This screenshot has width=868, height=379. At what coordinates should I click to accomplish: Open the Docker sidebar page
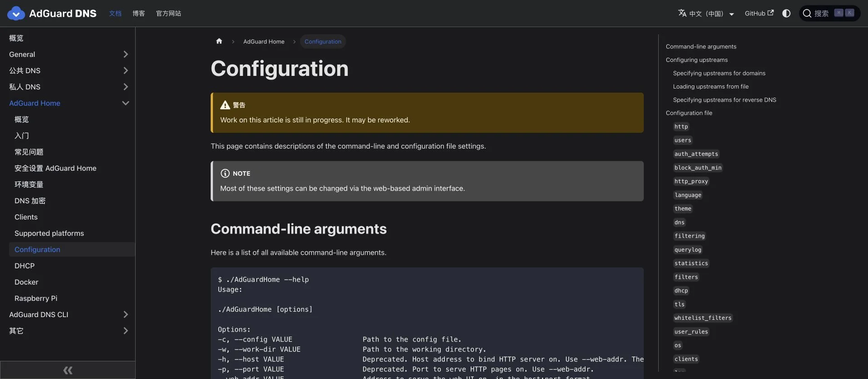26,282
